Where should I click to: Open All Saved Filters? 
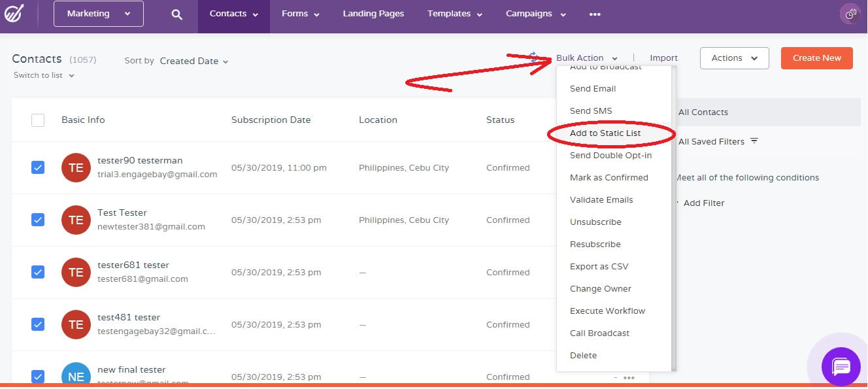click(x=711, y=142)
